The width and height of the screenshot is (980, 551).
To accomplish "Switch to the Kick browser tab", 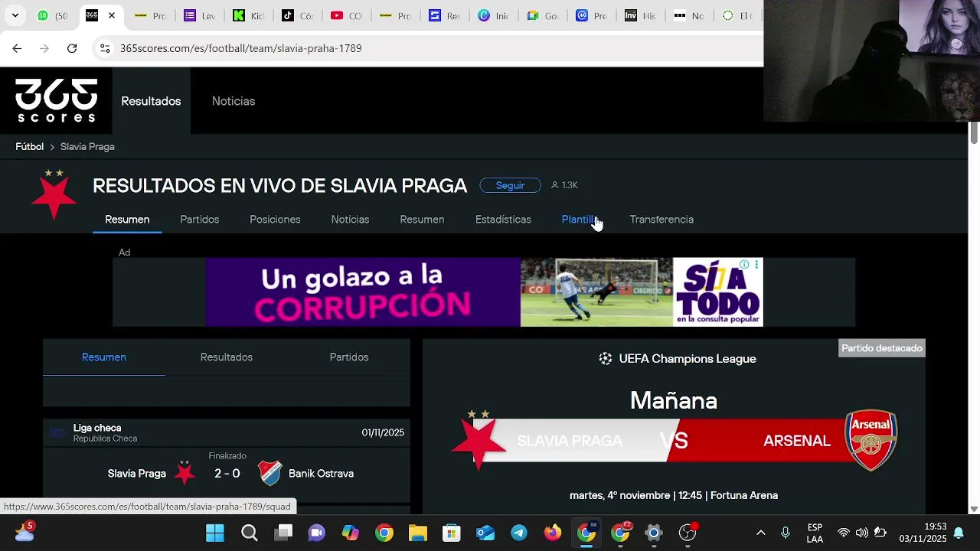I will pos(248,15).
